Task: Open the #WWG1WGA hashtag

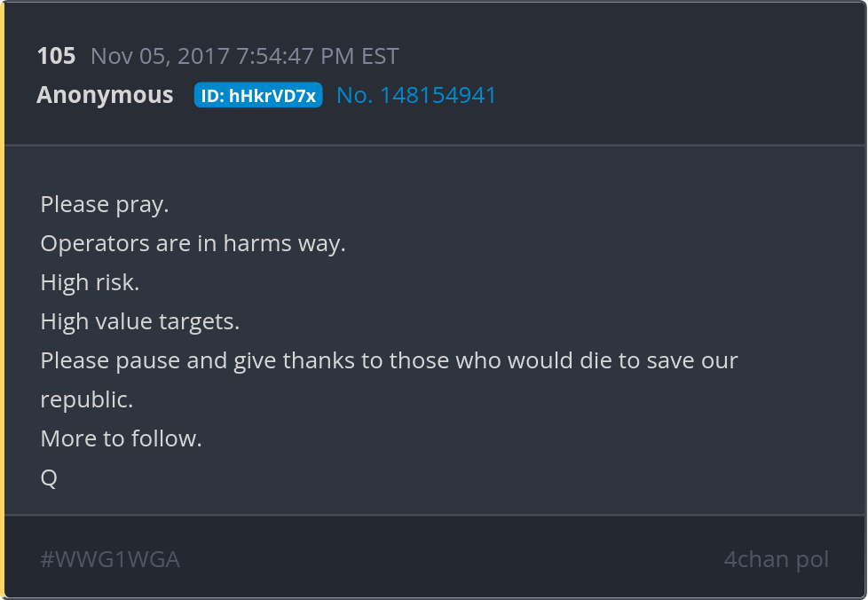Action: point(110,559)
